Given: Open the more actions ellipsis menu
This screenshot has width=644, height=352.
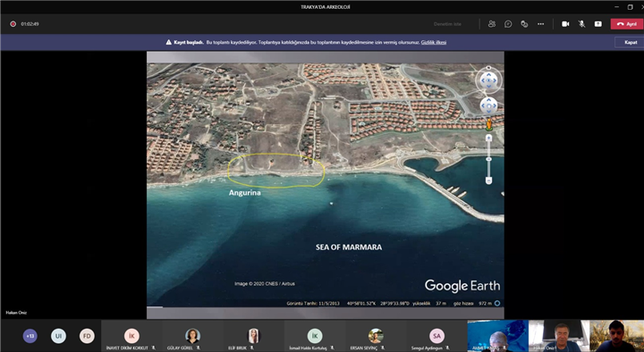Looking at the screenshot, I should [x=540, y=24].
